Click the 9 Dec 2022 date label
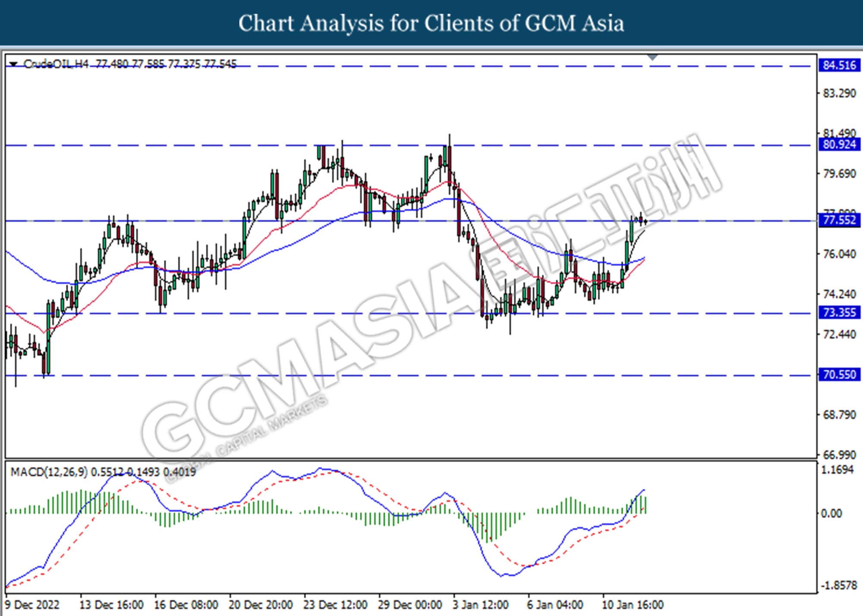 pyautogui.click(x=32, y=605)
